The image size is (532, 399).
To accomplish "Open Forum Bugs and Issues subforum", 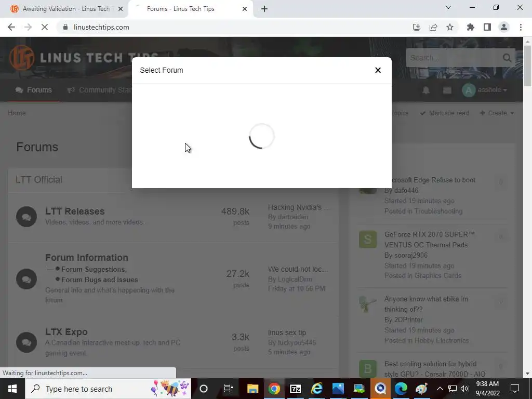I will click(100, 280).
